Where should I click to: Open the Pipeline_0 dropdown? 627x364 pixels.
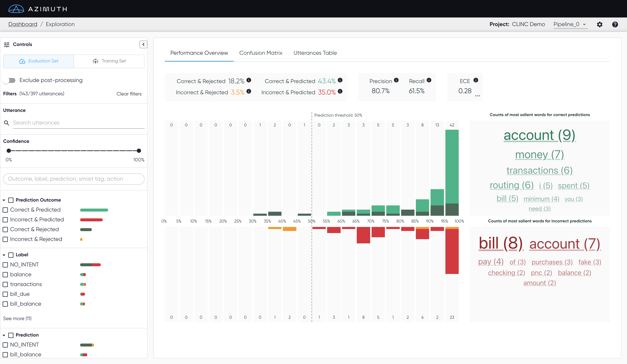(x=570, y=24)
